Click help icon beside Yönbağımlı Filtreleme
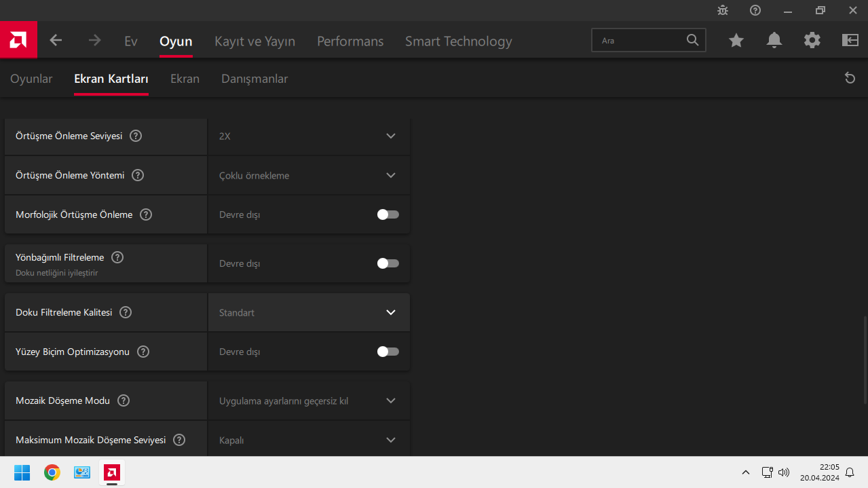The height and width of the screenshot is (488, 868). (117, 257)
